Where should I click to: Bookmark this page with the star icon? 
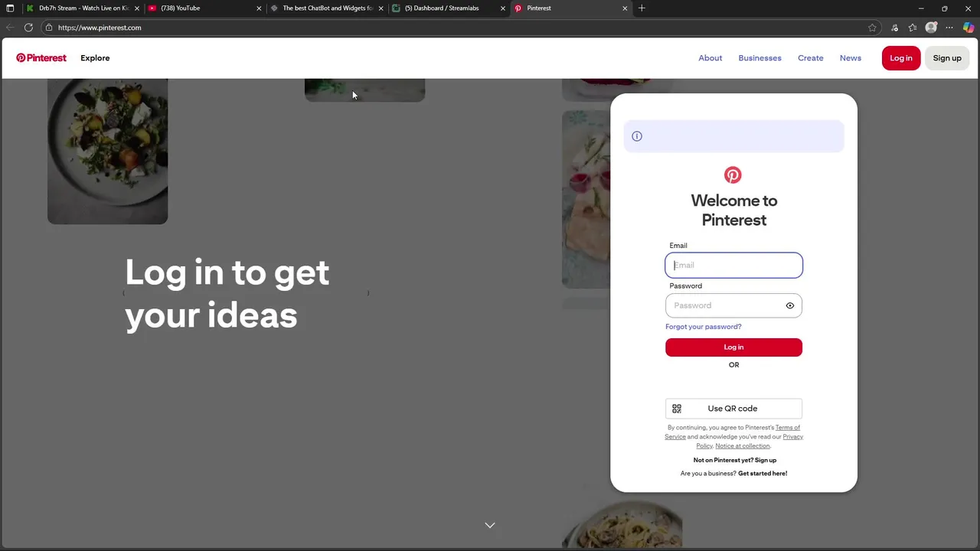tap(872, 28)
